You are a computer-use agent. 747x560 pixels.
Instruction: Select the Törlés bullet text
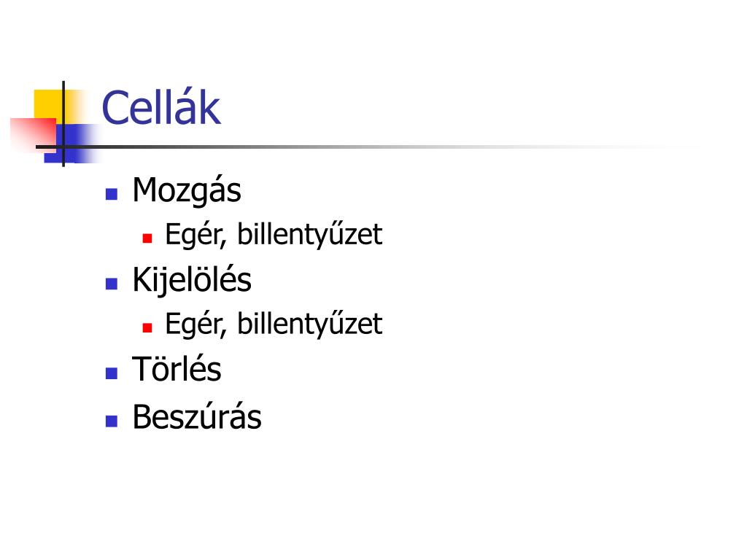[177, 369]
